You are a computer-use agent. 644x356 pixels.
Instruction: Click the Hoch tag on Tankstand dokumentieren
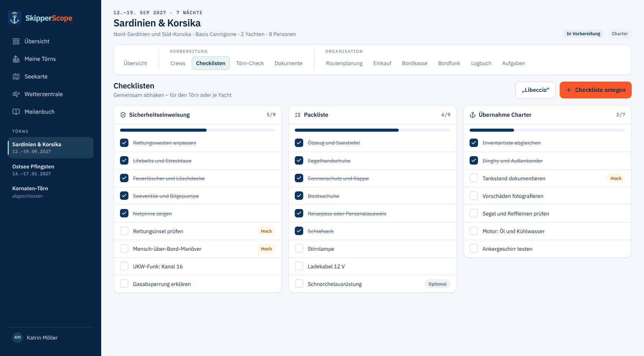pyautogui.click(x=616, y=178)
